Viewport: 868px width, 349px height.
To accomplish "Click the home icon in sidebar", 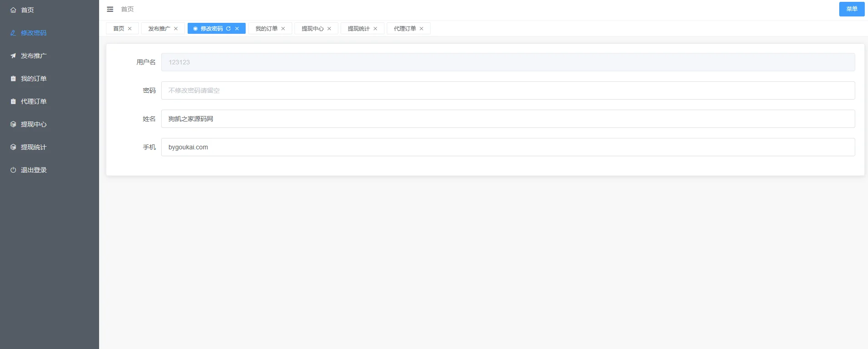I will coord(13,10).
